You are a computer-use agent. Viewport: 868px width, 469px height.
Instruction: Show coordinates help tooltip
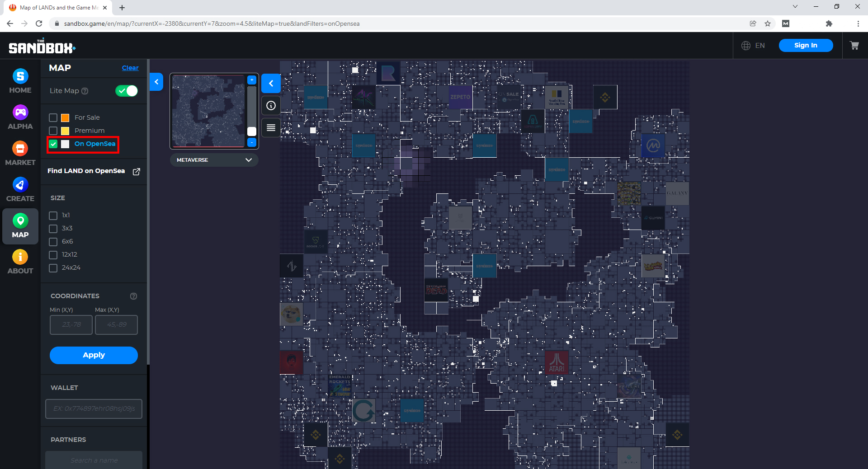(x=133, y=296)
